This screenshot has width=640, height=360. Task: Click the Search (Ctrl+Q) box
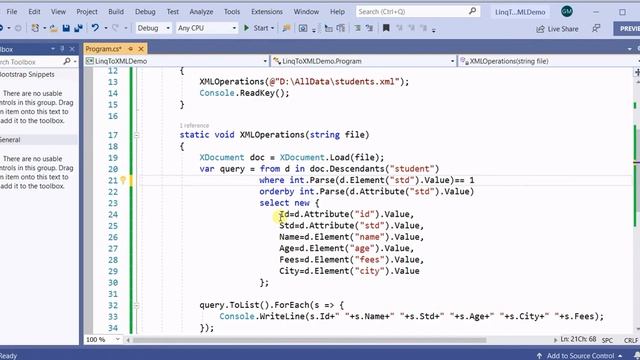tap(417, 11)
